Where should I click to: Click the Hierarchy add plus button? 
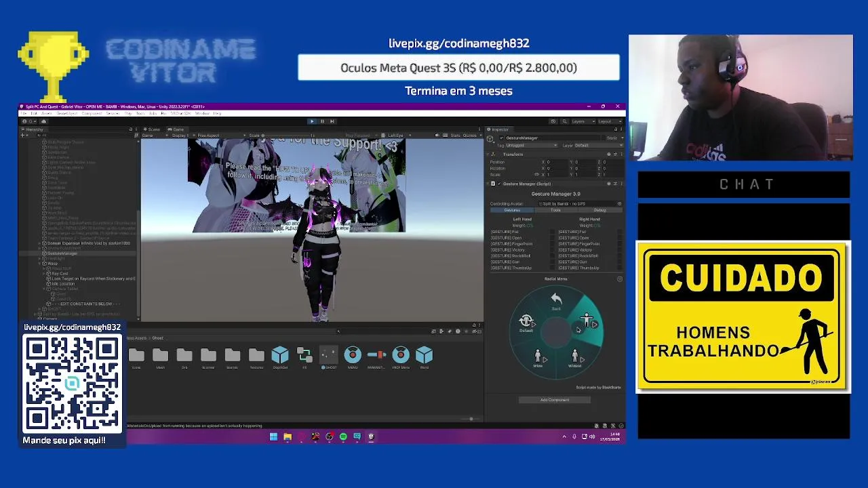click(23, 136)
